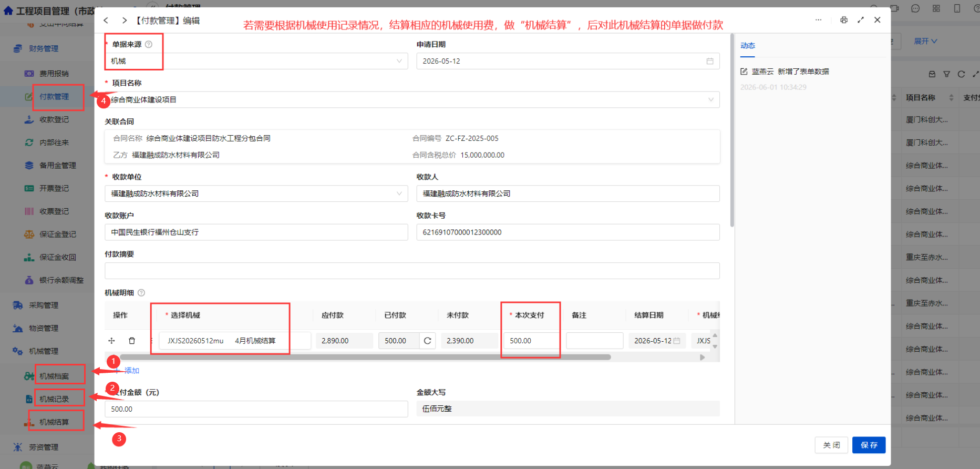Click the horizontal scrollbar under 机械明细 table
Viewport: 980px width, 469px height.
[x=366, y=357]
